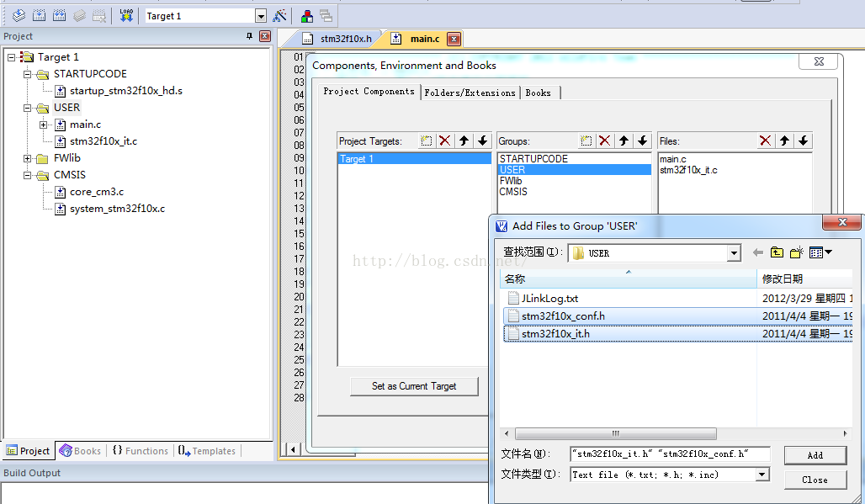
Task: Create new group in Groups header
Action: pyautogui.click(x=586, y=141)
